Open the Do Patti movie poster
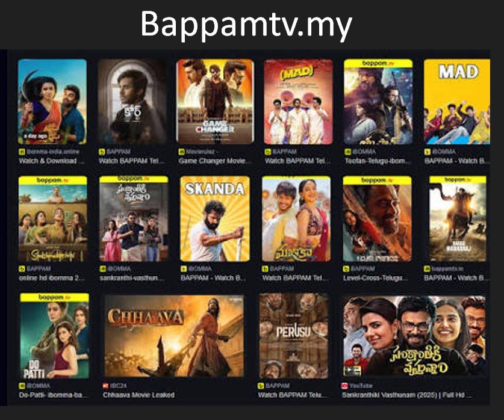504x420 pixels. [54, 336]
